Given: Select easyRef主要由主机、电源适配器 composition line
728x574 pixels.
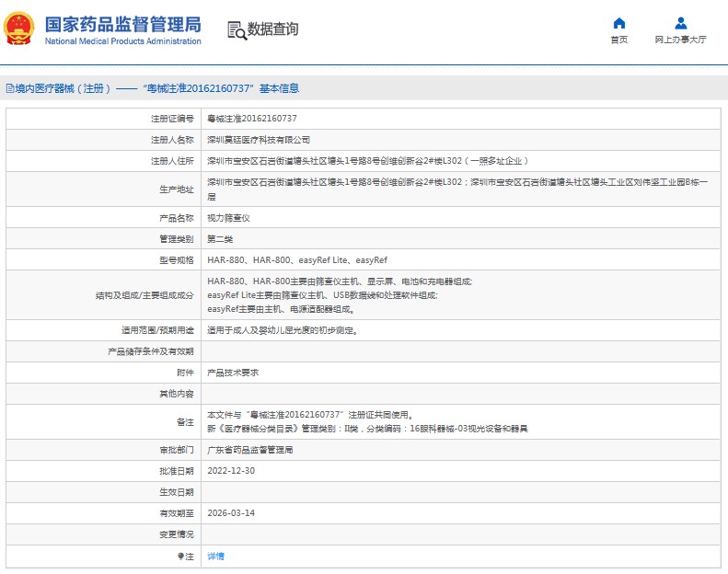Looking at the screenshot, I should pyautogui.click(x=281, y=309).
